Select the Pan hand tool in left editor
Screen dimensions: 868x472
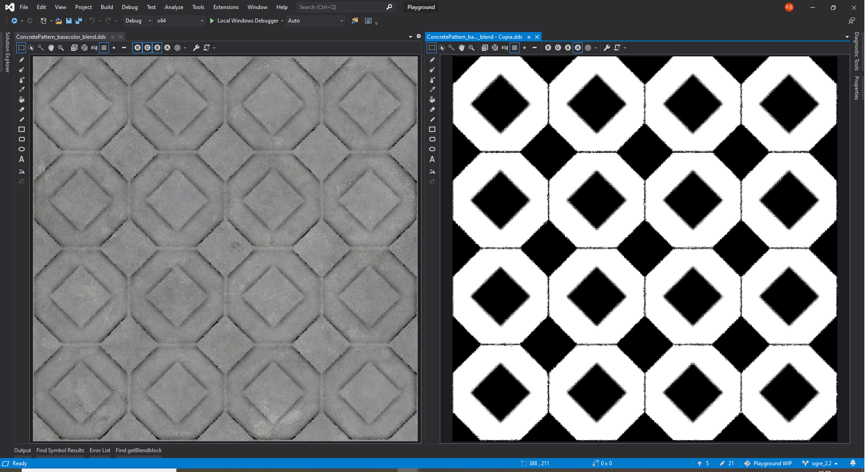pos(51,48)
